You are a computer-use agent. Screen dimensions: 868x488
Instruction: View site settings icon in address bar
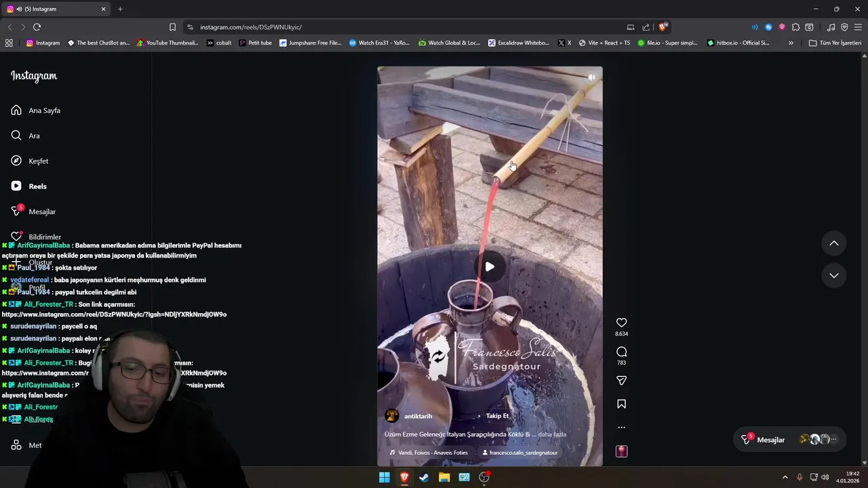190,27
